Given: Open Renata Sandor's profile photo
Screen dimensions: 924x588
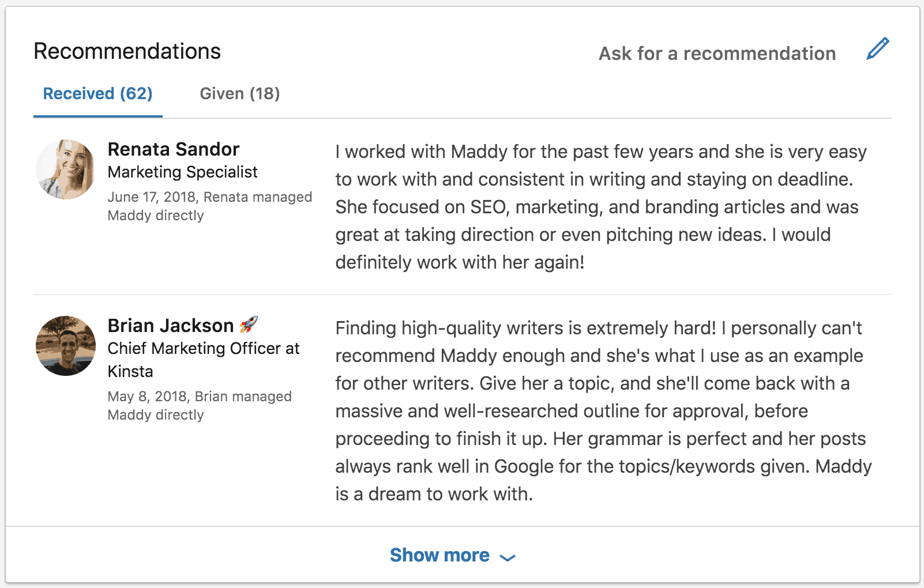Looking at the screenshot, I should pyautogui.click(x=66, y=170).
